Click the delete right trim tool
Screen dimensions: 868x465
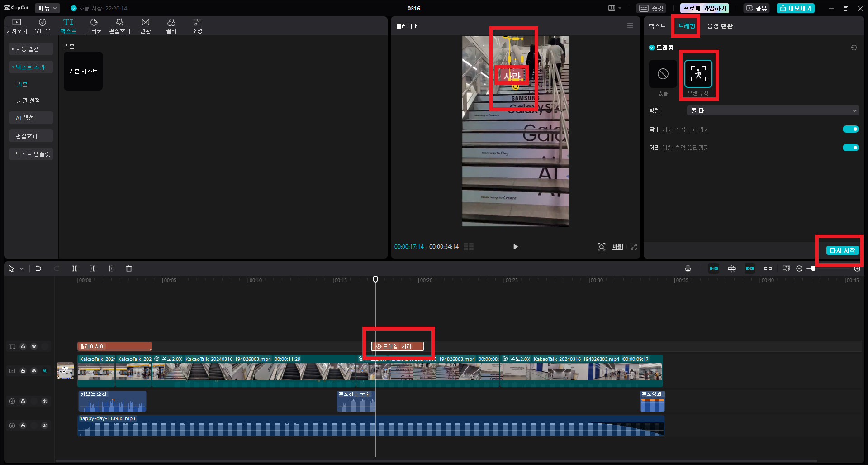pyautogui.click(x=111, y=268)
